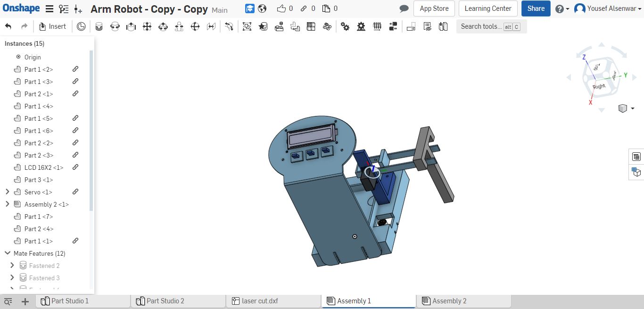Click link icon next to LCD 16X2 <1>
The height and width of the screenshot is (309, 644).
click(x=75, y=167)
